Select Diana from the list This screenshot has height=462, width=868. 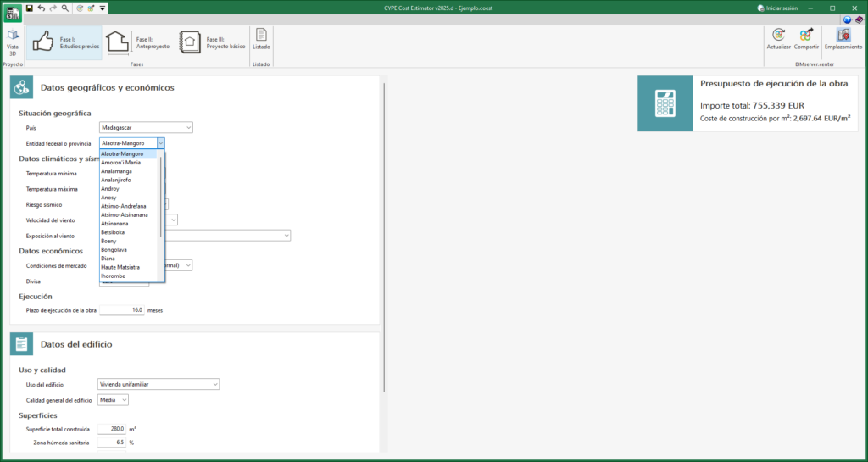pos(129,259)
